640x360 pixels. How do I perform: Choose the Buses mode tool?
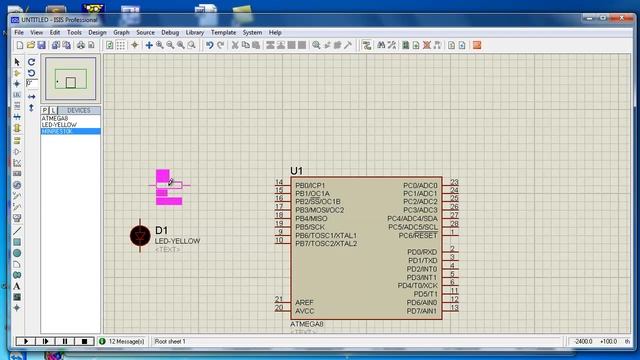coord(17,117)
